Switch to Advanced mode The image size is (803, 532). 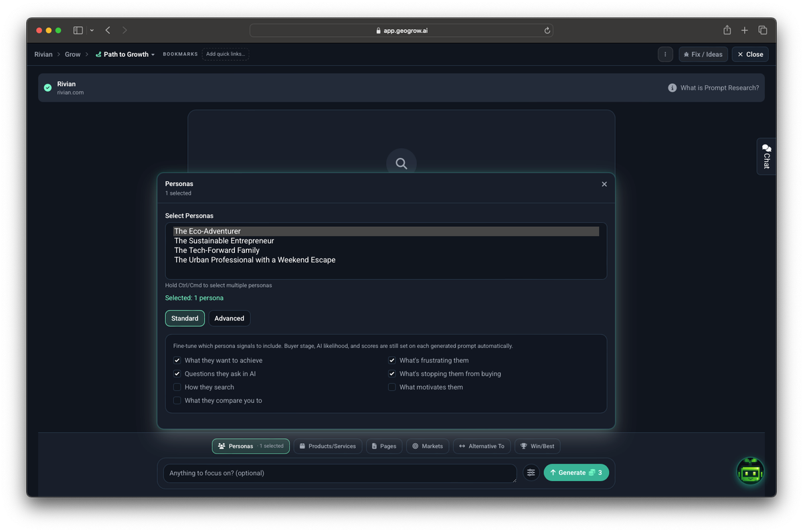tap(230, 319)
